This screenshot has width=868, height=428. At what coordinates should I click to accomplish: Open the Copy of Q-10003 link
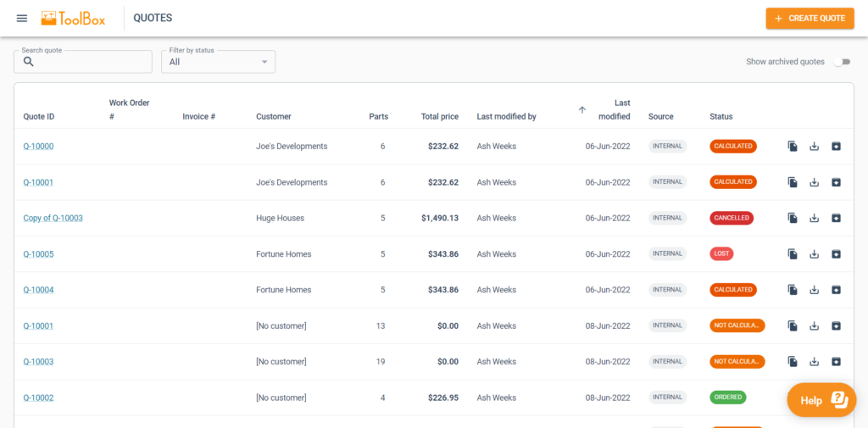[x=53, y=218]
